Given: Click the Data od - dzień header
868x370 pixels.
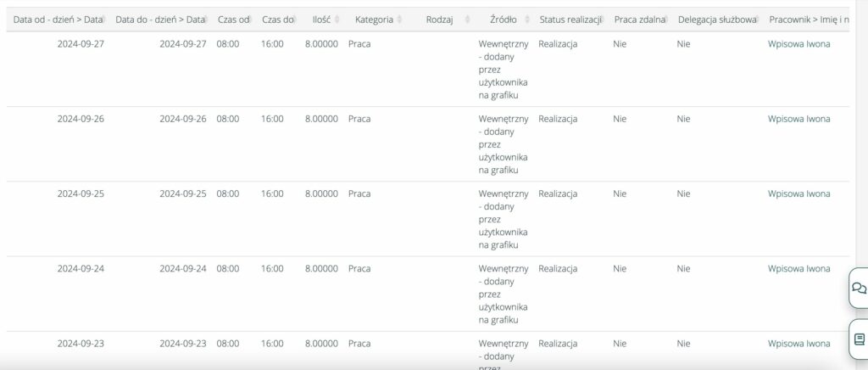Looking at the screenshot, I should [58, 20].
